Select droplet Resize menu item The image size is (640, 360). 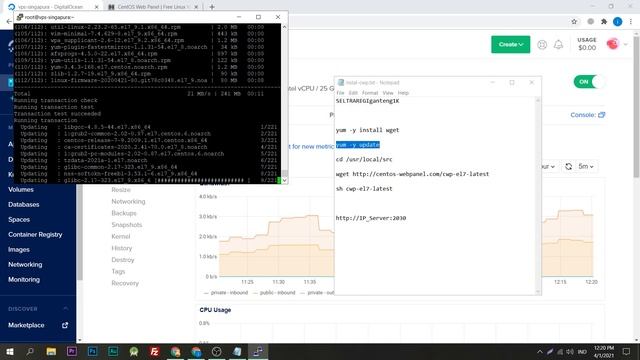[121, 190]
